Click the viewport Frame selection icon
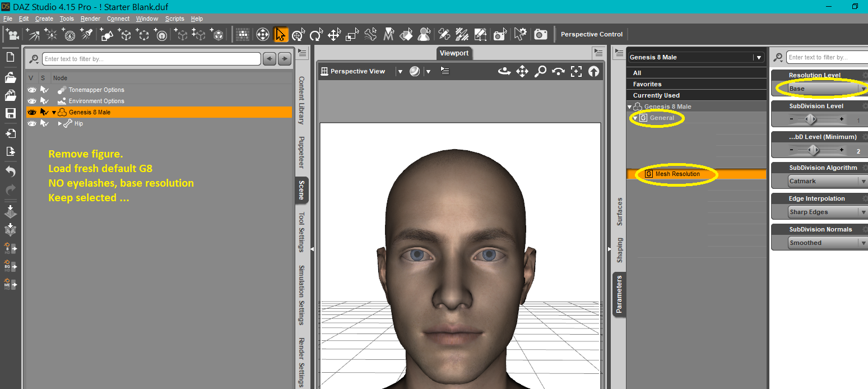Screen dimensions: 868x389 pos(576,71)
